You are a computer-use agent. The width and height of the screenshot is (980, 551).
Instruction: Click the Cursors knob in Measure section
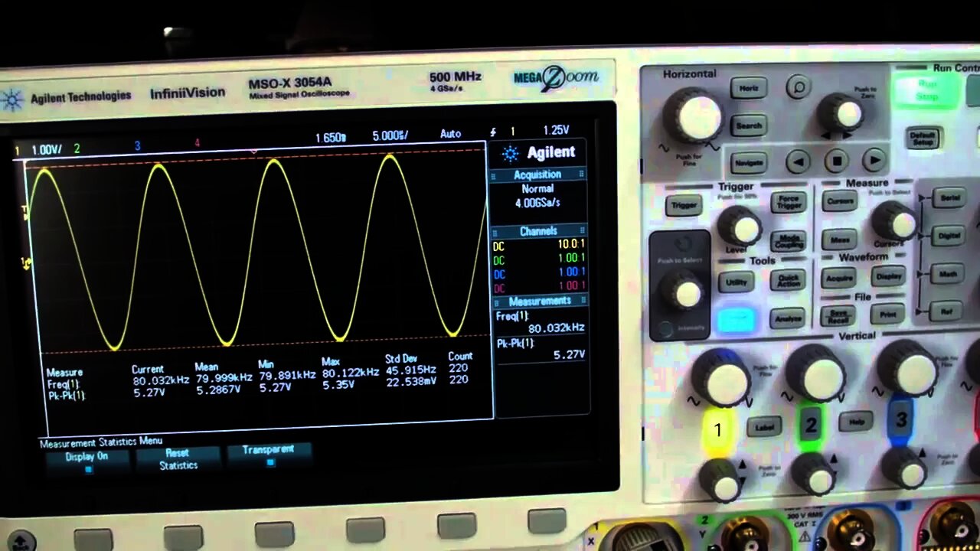(895, 222)
